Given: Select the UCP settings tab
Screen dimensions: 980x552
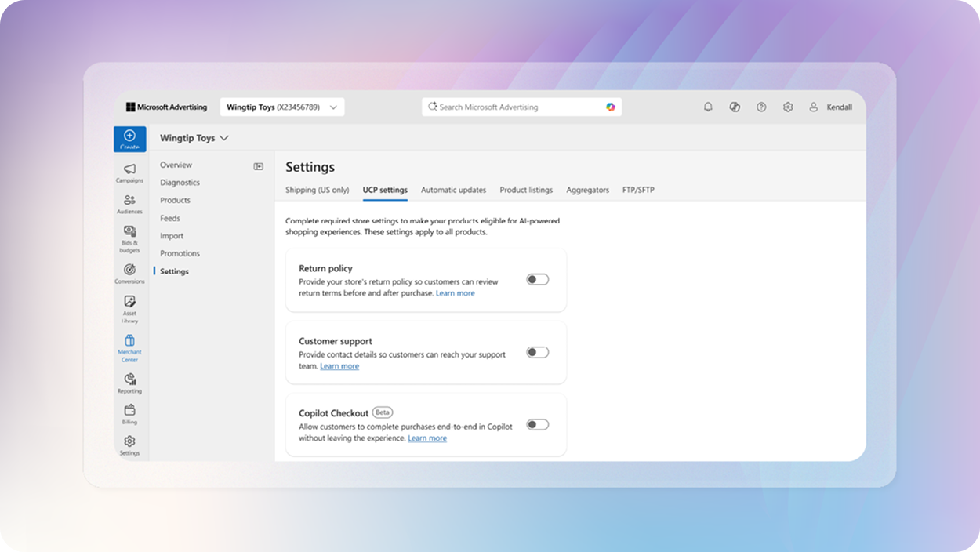Looking at the screenshot, I should [385, 190].
